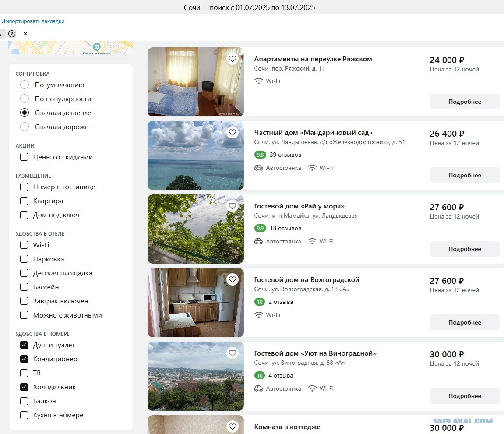Click city view photo of Уют на Виноградной
The height and width of the screenshot is (434, 504).
coord(195,376)
